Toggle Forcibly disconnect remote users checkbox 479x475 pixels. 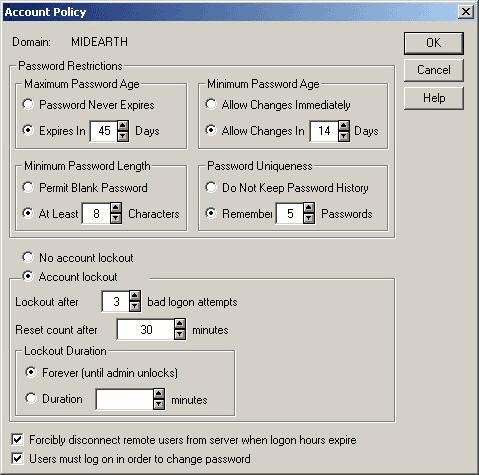pos(17,439)
